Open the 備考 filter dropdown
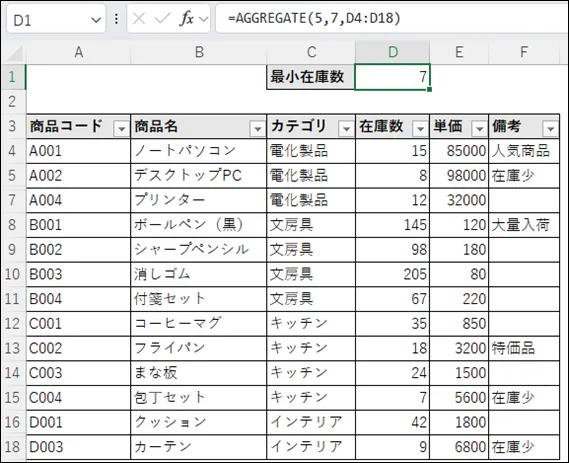Screen dimensions: 569x463 click(550, 128)
